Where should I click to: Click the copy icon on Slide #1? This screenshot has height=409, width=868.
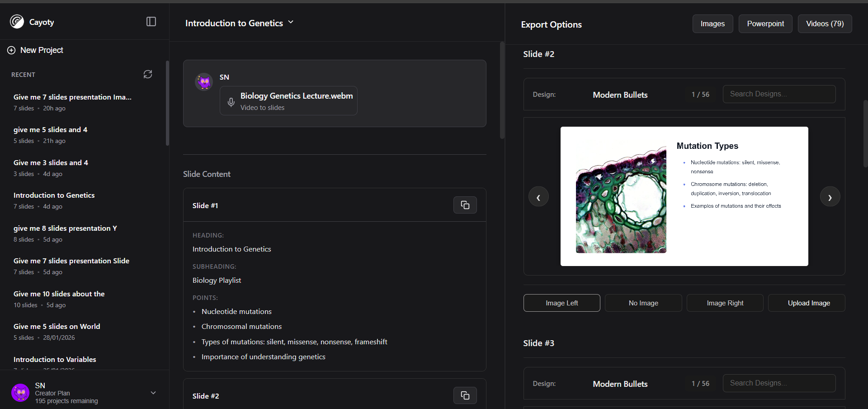465,204
